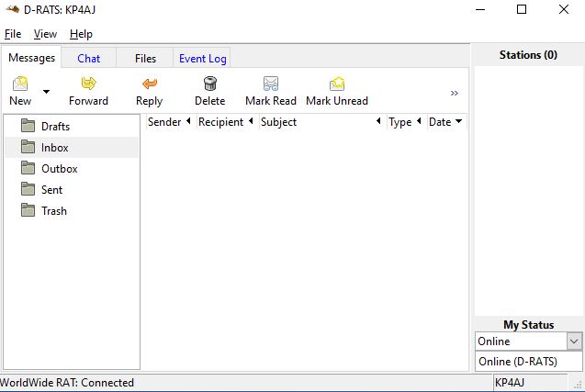Select the Trash folder icon
This screenshot has width=585, height=392.
point(28,210)
